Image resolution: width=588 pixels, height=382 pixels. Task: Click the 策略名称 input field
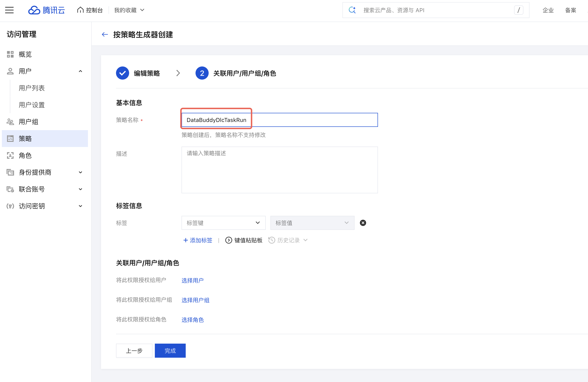[279, 120]
